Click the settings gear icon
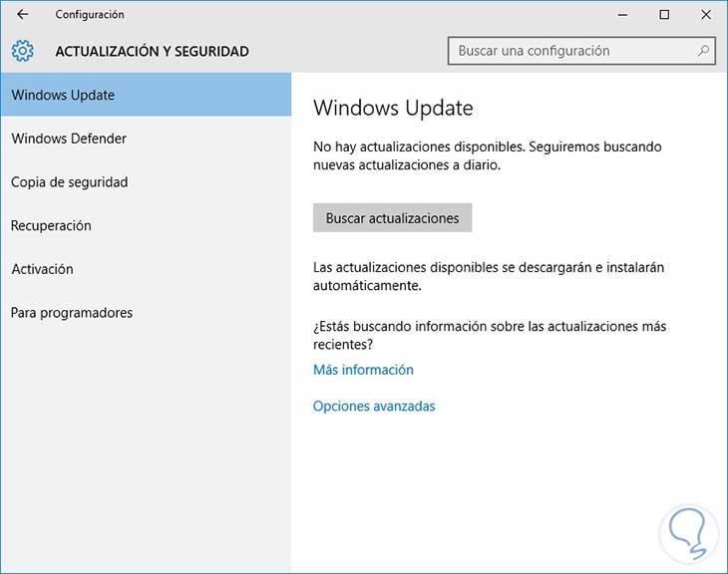728x574 pixels. point(22,51)
